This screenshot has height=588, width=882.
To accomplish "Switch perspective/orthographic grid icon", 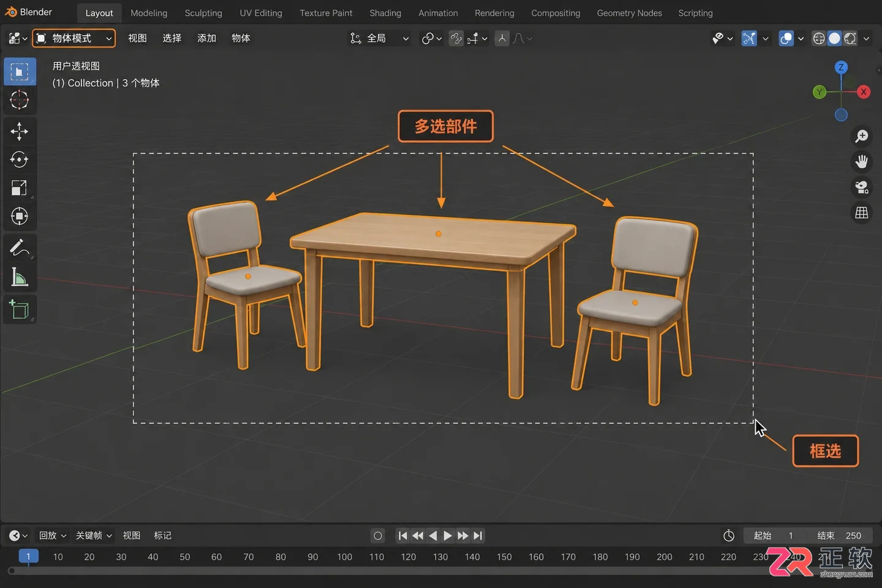I will [862, 213].
